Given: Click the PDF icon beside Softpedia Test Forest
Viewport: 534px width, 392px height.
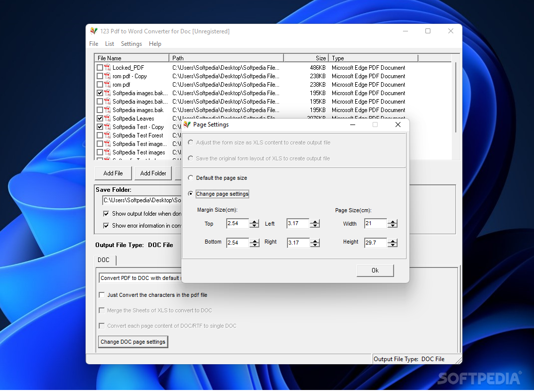Looking at the screenshot, I should (x=107, y=135).
